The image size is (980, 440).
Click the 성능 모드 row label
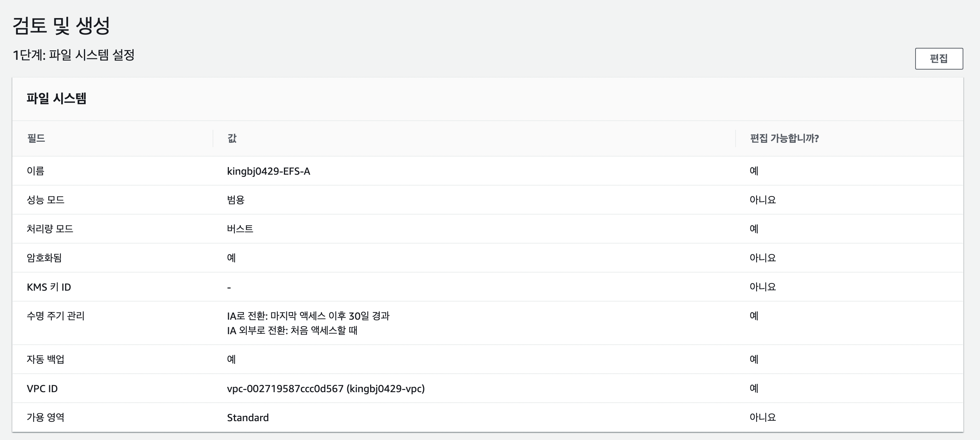pyautogui.click(x=46, y=200)
